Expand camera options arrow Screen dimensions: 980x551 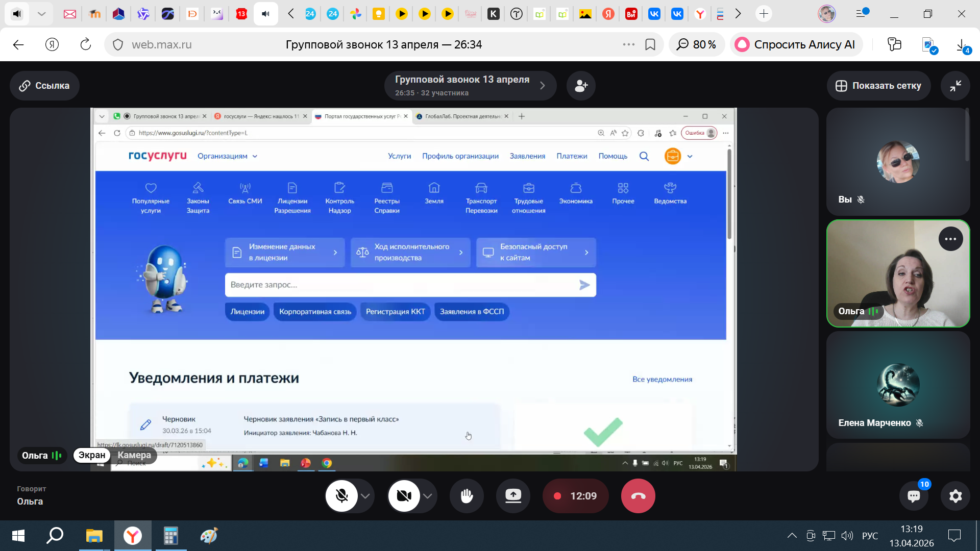pos(428,496)
